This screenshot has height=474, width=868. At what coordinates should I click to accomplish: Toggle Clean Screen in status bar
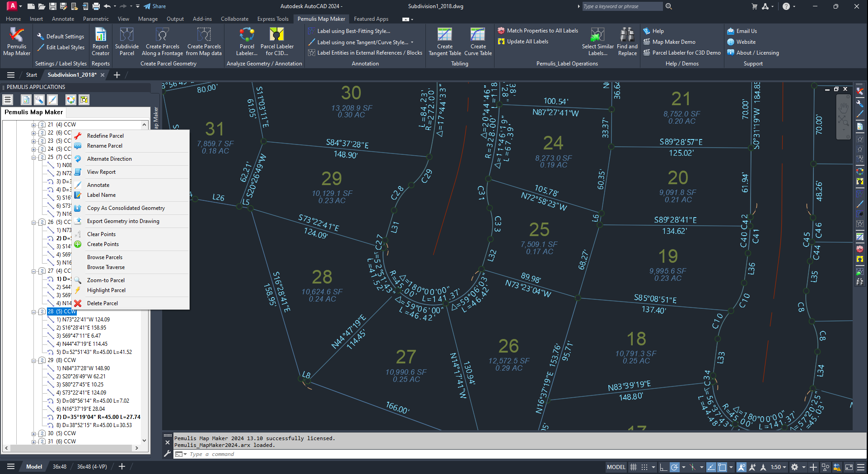click(849, 467)
